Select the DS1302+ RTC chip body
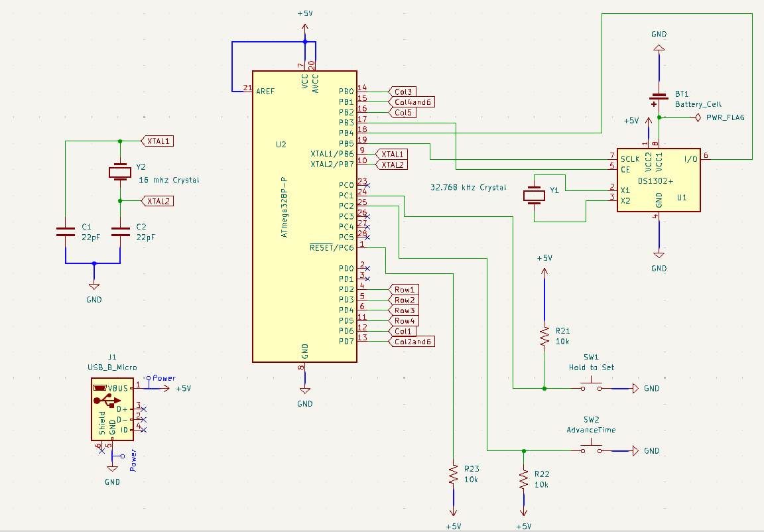 tap(658, 179)
